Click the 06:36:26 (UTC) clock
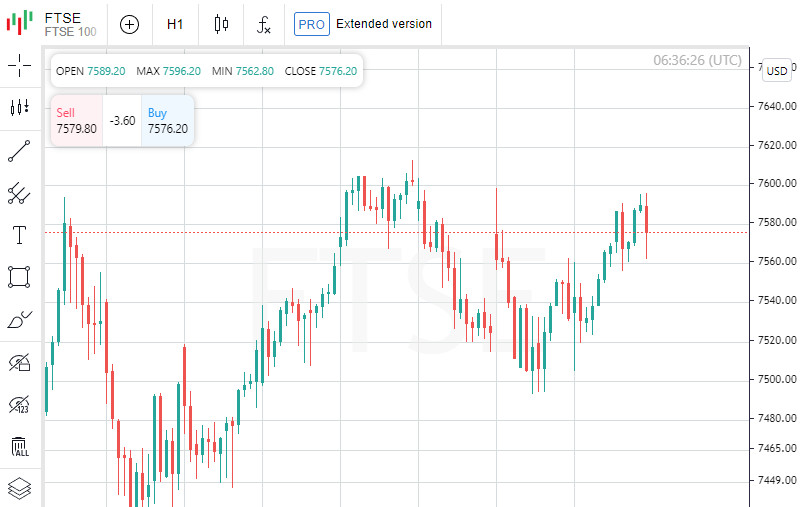 [x=697, y=60]
